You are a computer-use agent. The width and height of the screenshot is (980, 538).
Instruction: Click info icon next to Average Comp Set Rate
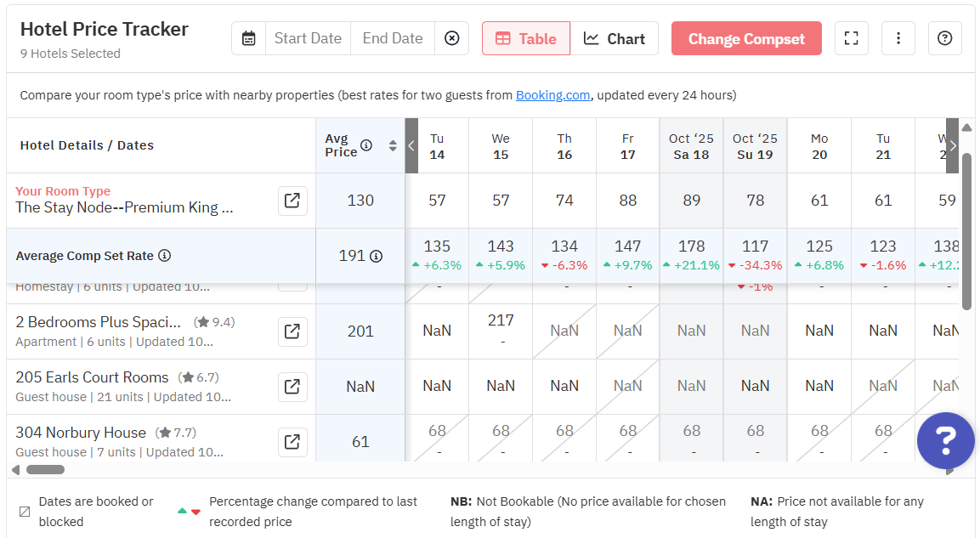[x=165, y=256]
